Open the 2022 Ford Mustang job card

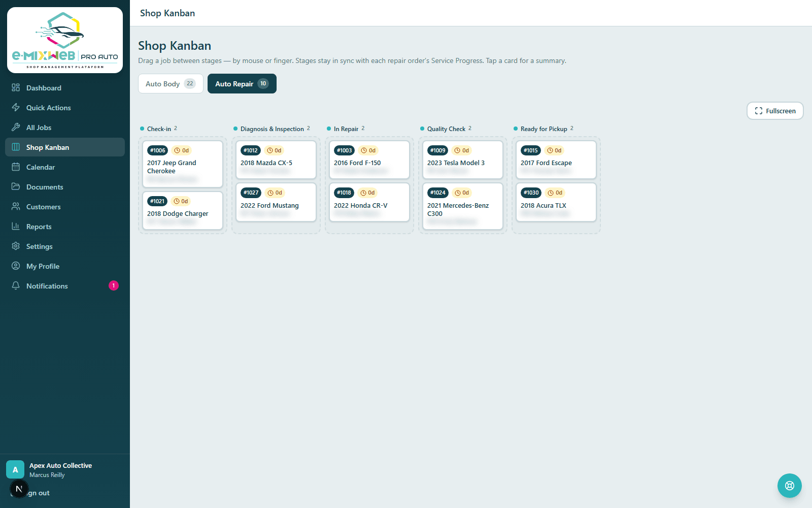tap(276, 202)
